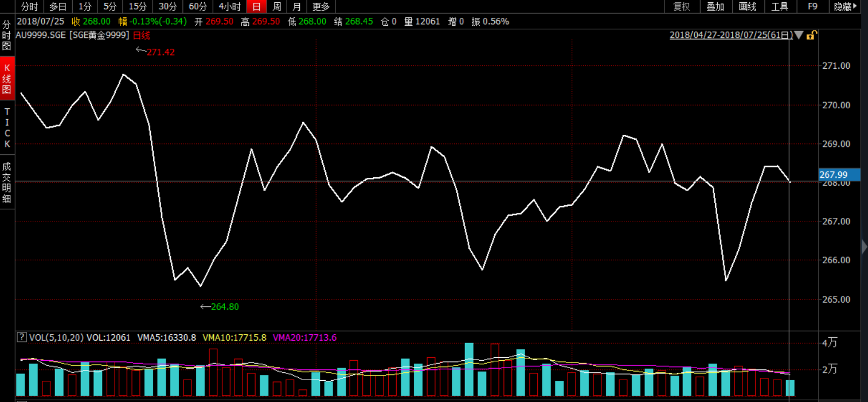This screenshot has width=868, height=402.
Task: Select the 60分 chart period
Action: tap(197, 7)
